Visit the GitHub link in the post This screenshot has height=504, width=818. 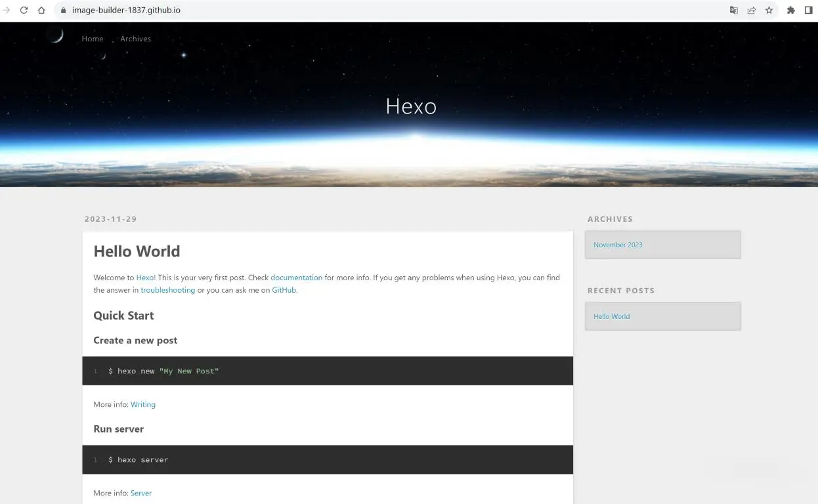click(284, 290)
